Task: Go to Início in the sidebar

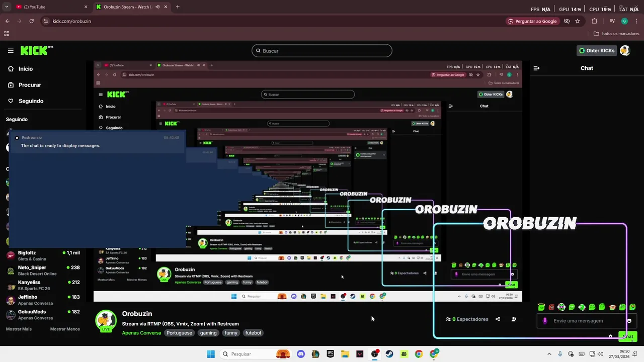Action: click(25, 69)
